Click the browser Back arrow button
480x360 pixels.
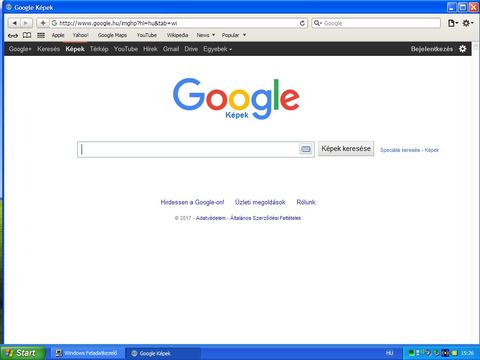(14, 23)
